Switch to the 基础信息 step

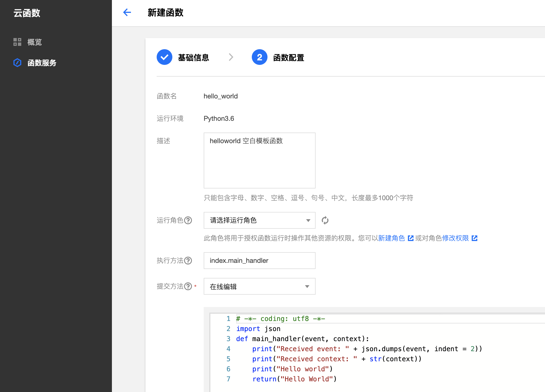point(193,57)
